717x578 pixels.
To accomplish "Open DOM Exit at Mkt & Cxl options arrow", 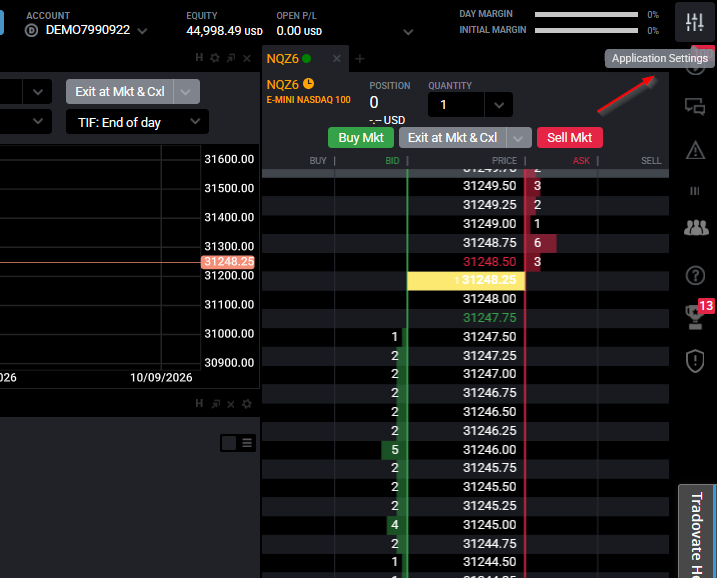I will [518, 138].
